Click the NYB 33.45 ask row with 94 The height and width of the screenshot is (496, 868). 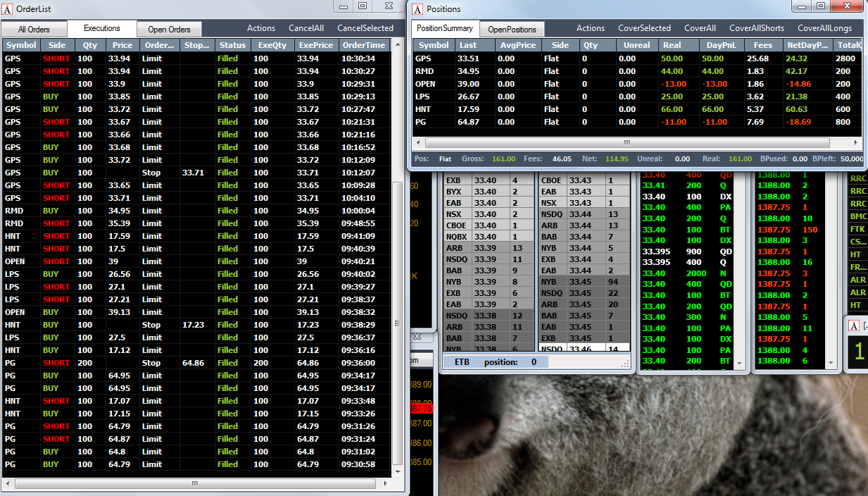pos(585,282)
